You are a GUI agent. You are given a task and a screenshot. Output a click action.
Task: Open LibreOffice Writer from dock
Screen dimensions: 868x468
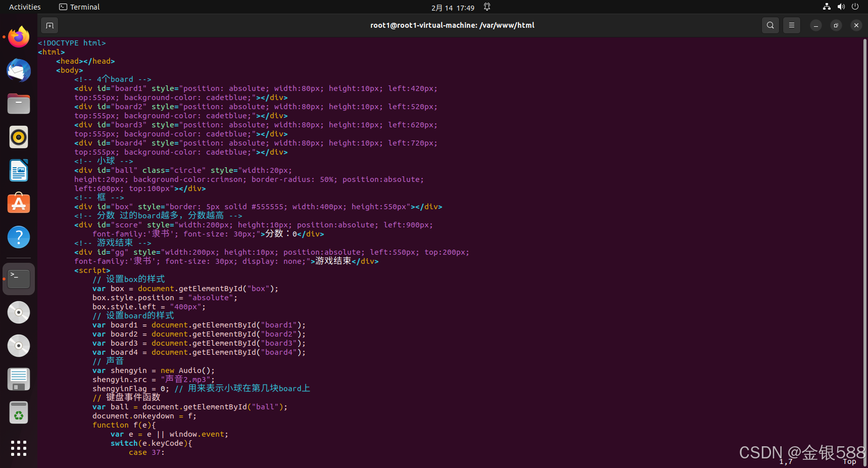tap(19, 170)
